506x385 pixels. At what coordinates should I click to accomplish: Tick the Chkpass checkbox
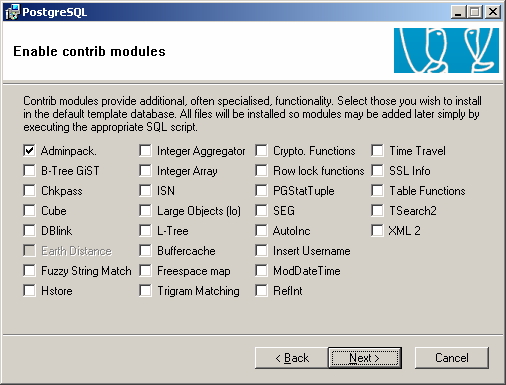(29, 191)
